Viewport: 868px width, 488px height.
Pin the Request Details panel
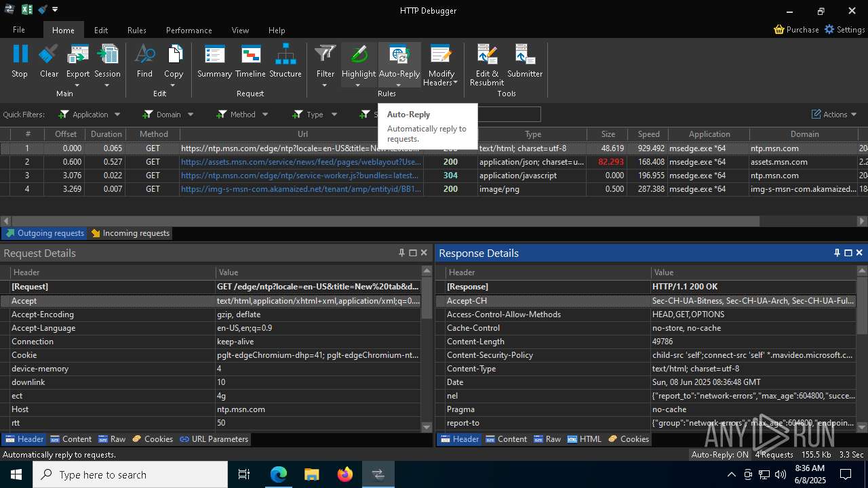click(401, 253)
